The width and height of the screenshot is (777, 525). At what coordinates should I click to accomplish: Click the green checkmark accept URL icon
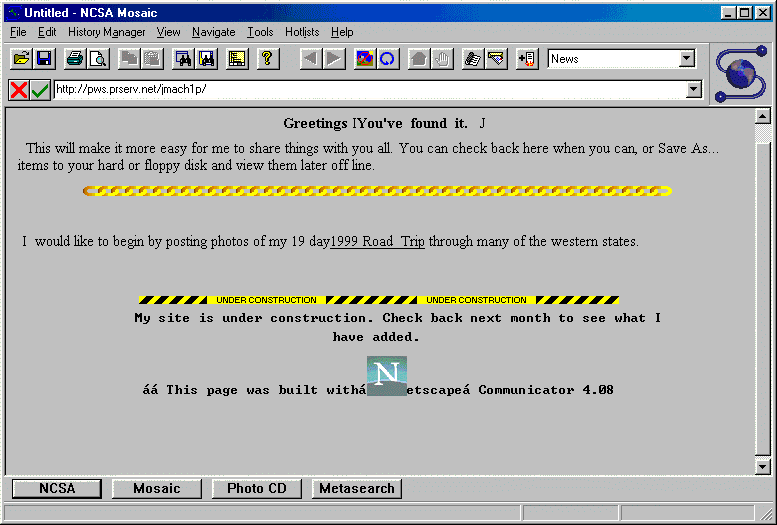point(40,90)
